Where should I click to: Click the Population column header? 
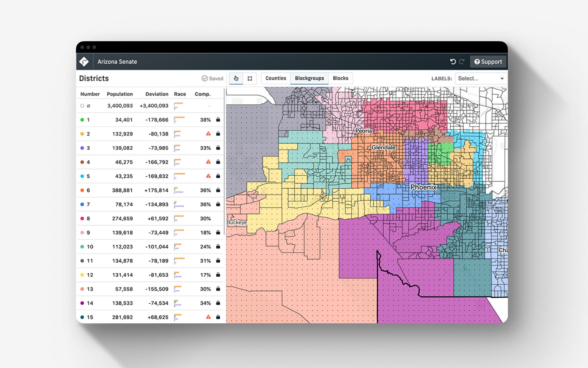point(120,94)
